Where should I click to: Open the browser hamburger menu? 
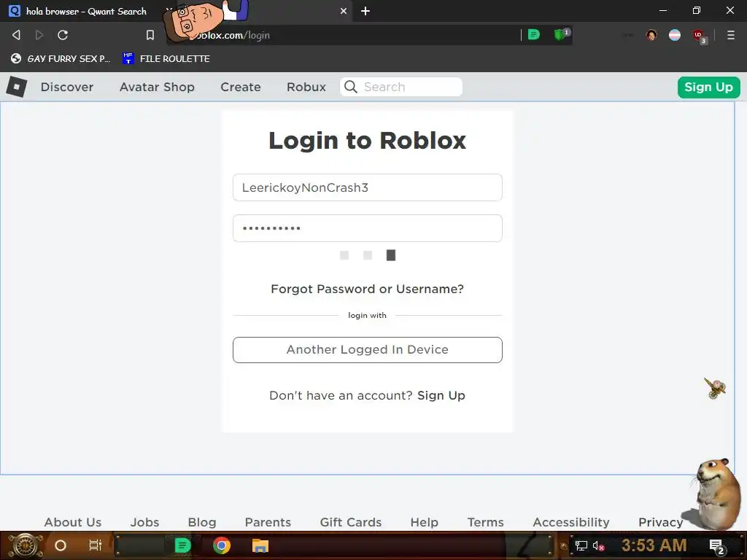[x=731, y=35]
